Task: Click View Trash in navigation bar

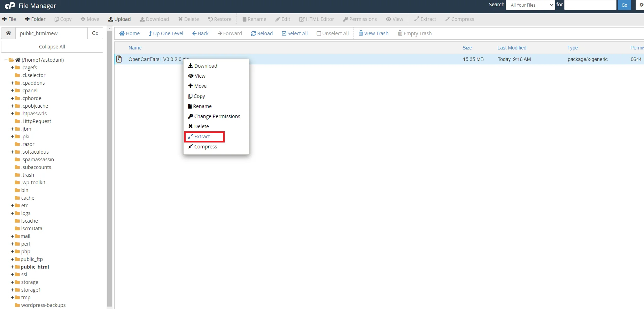Action: pyautogui.click(x=373, y=33)
